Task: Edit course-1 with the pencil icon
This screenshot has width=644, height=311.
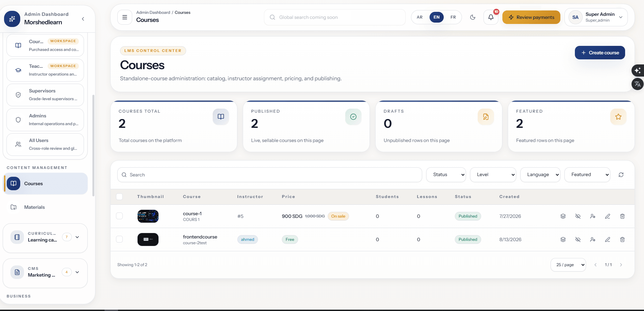Action: click(x=608, y=216)
